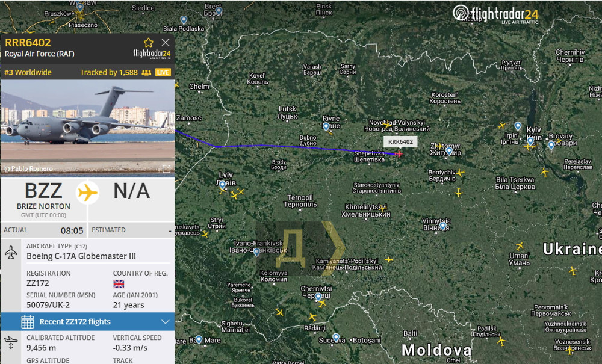View the Globemaster aircraft photo thumbnail

[87, 128]
